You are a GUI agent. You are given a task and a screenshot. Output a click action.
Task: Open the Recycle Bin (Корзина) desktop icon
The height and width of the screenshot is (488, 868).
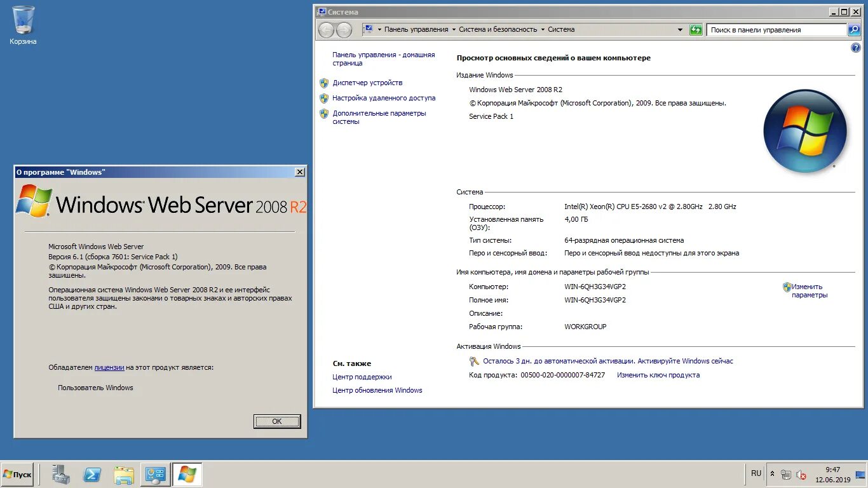coord(24,25)
